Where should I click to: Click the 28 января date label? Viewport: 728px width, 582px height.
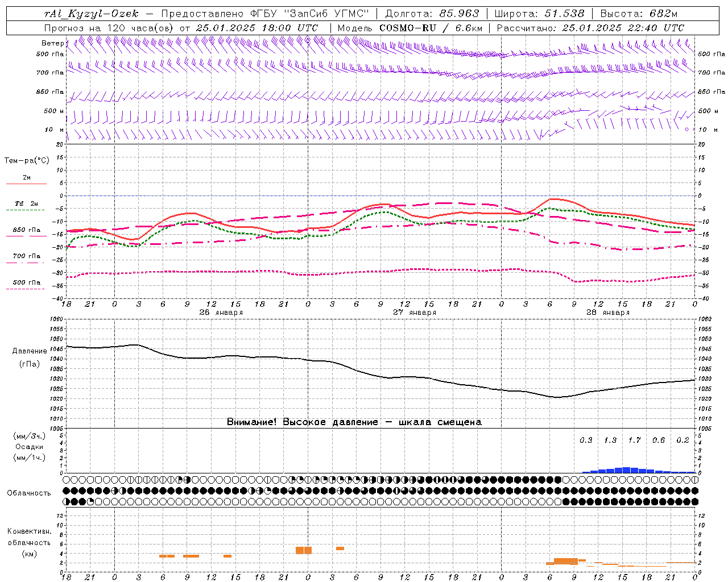point(608,313)
